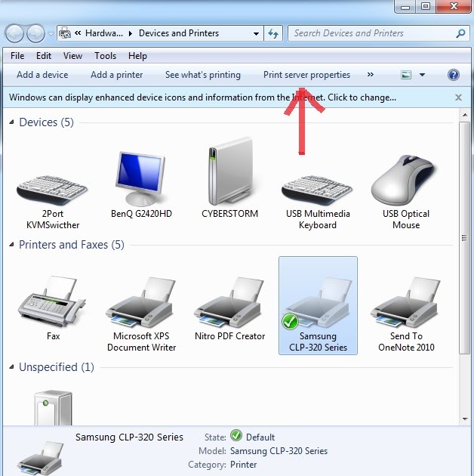Click the refresh button beside address bar
This screenshot has height=476, width=474.
tap(273, 33)
